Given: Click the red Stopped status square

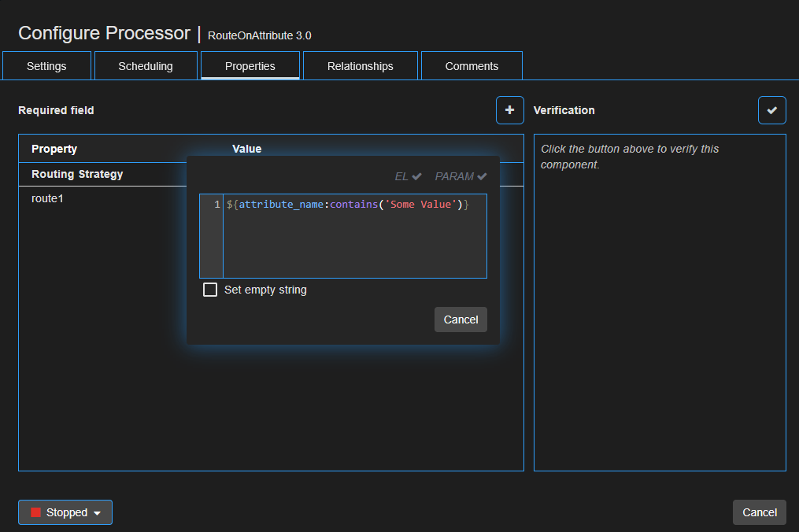Looking at the screenshot, I should pyautogui.click(x=35, y=512).
